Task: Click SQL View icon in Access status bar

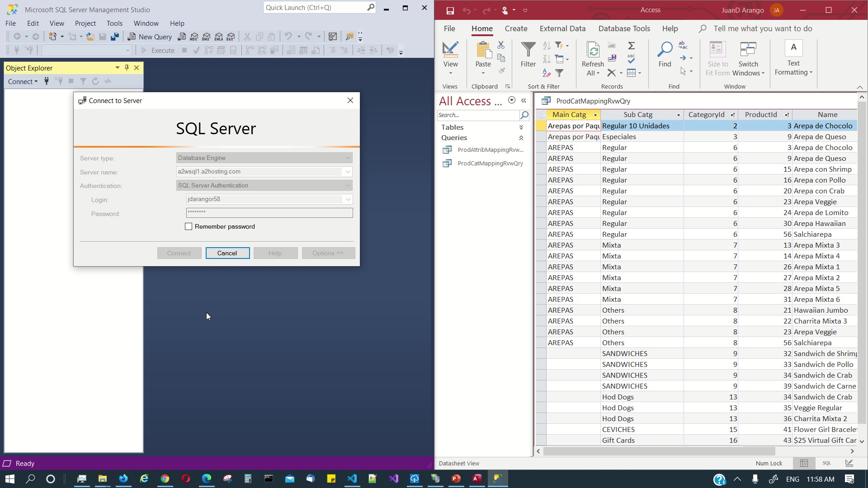Action: (x=827, y=463)
